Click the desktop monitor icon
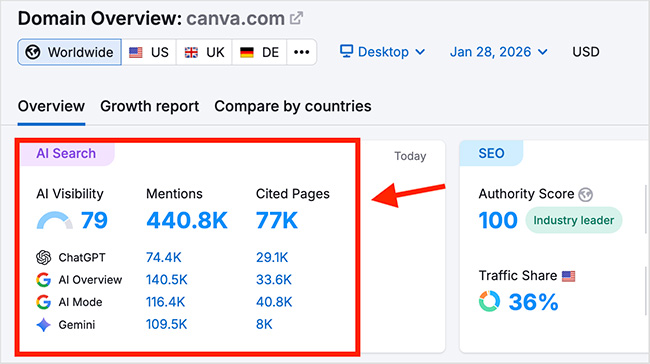 [x=346, y=51]
